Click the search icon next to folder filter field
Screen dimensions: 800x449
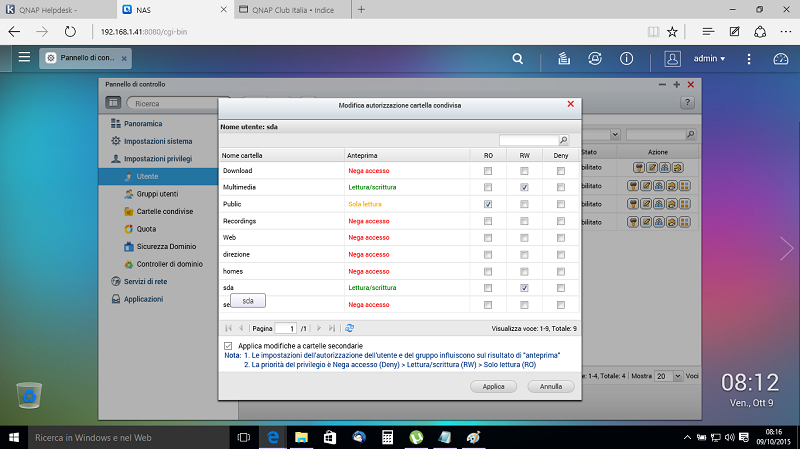coord(564,141)
